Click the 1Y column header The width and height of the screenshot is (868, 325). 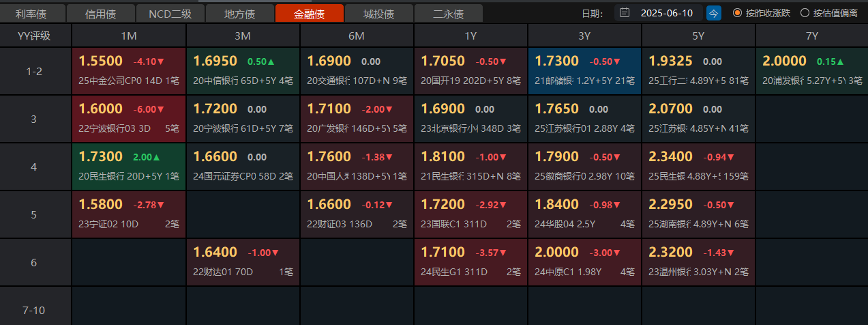pyautogui.click(x=470, y=36)
